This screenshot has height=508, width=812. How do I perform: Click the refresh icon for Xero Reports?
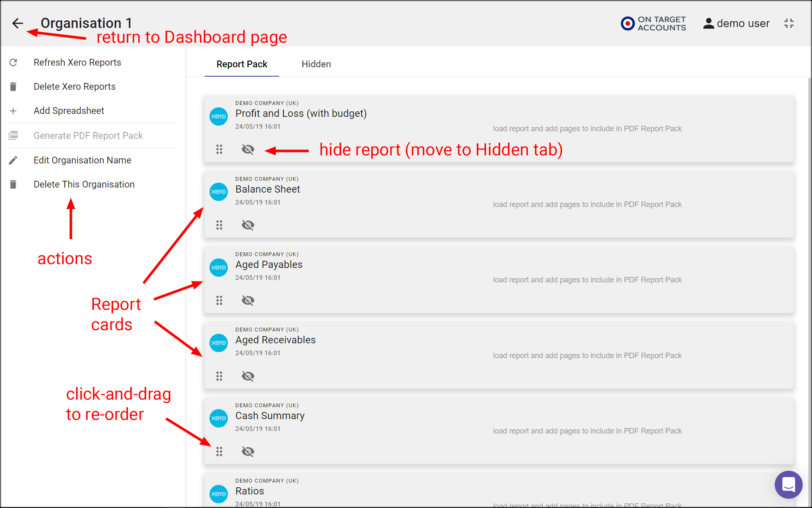pyautogui.click(x=13, y=62)
